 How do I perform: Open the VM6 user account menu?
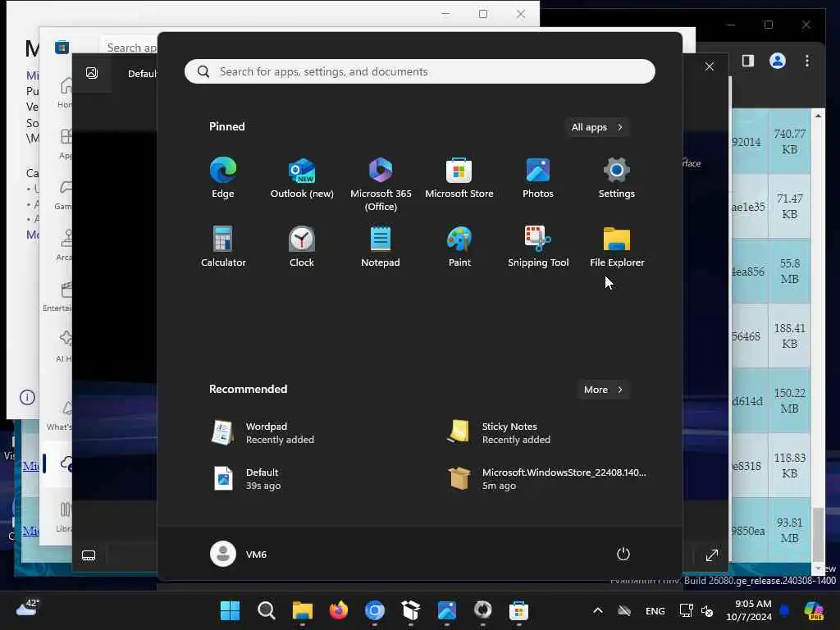click(239, 554)
